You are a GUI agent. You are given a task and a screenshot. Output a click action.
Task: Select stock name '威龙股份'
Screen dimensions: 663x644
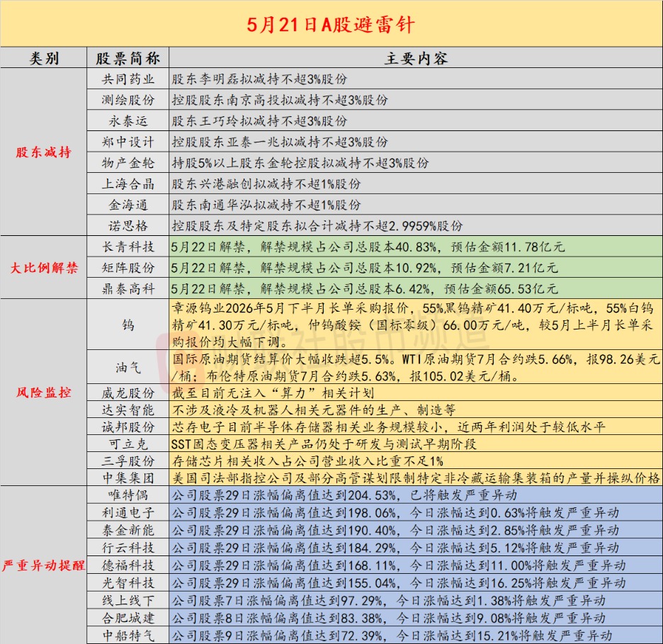click(x=127, y=392)
